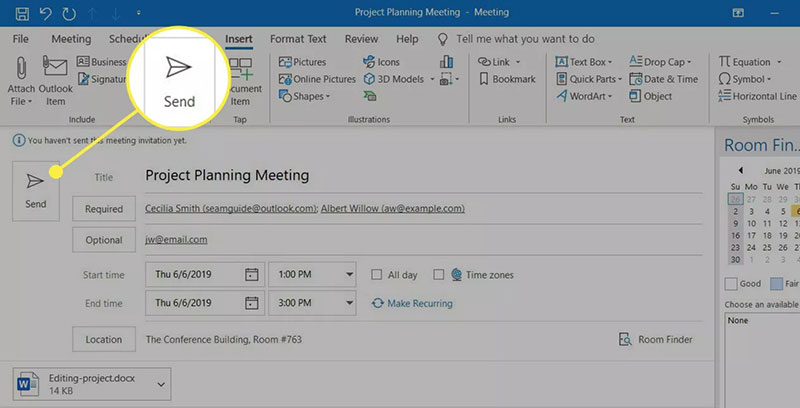Open the Attach File menu
The width and height of the screenshot is (800, 408).
coord(21,81)
